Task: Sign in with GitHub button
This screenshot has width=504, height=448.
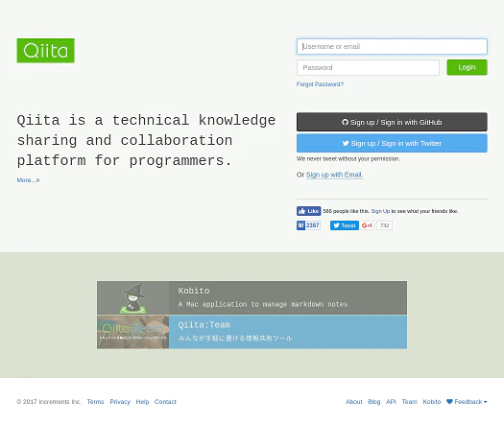Action: [x=392, y=122]
